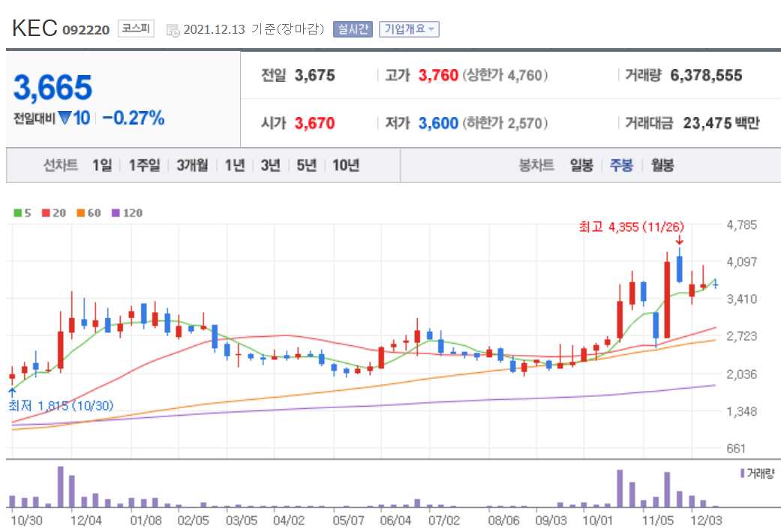Screen dimensions: 781x532
Task: Switch to 일봉 daily candle view
Action: tap(581, 165)
